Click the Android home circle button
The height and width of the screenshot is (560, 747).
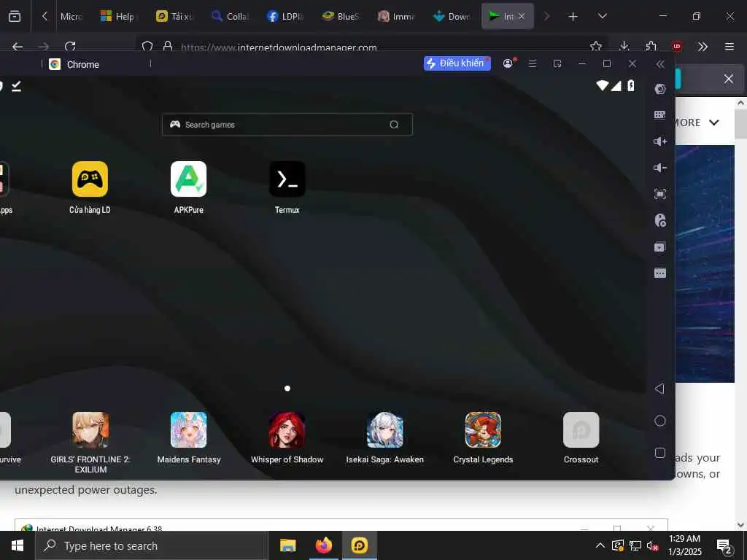click(x=659, y=421)
